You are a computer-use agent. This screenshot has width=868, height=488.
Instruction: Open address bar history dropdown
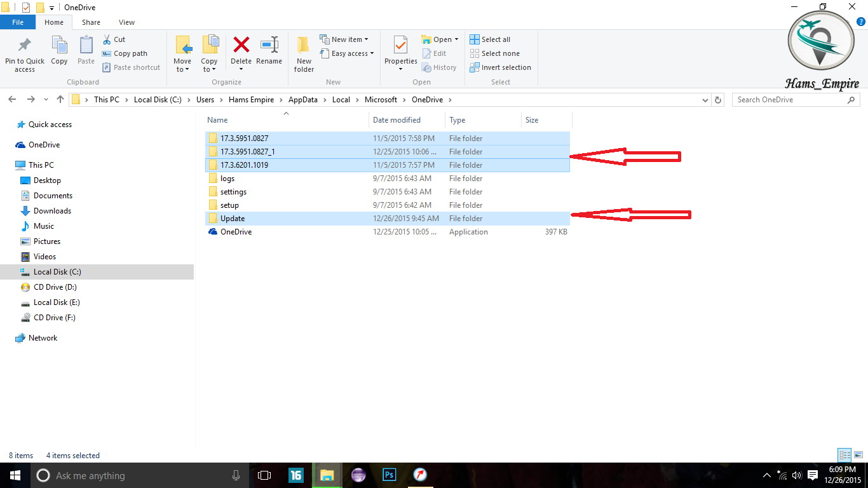click(705, 100)
